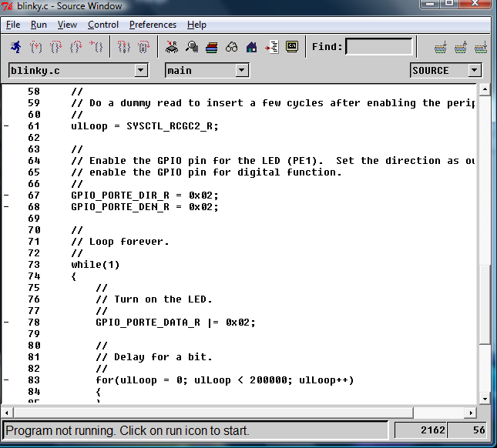Open the View menu
Screen dimensions: 497x448
coord(67,25)
